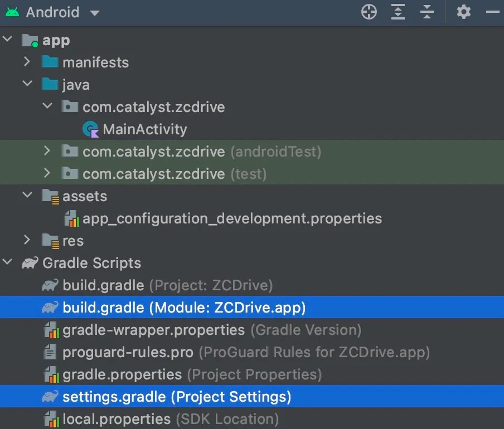
Task: Select the manifests folder label
Action: (x=95, y=62)
